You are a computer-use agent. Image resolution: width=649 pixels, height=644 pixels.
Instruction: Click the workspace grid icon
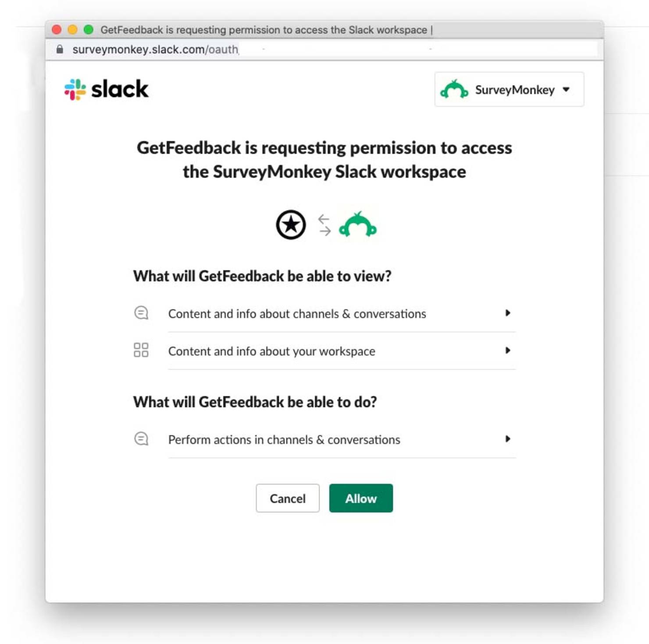(x=141, y=350)
